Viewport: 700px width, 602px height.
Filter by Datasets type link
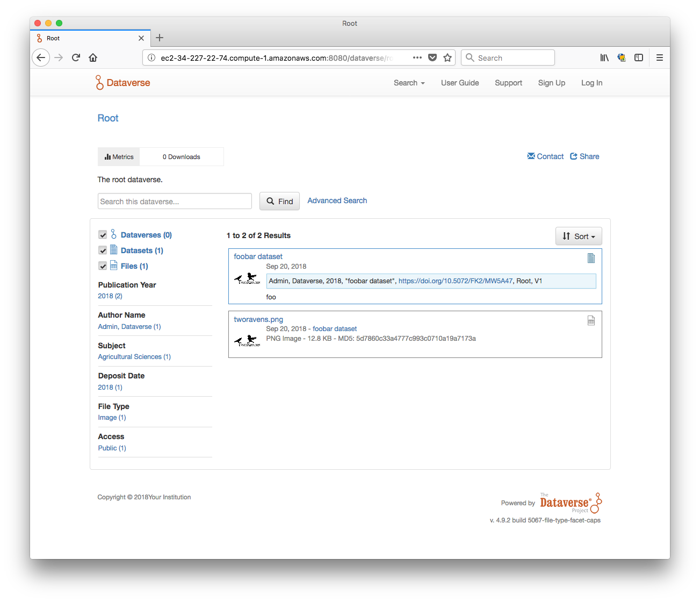[x=142, y=250]
